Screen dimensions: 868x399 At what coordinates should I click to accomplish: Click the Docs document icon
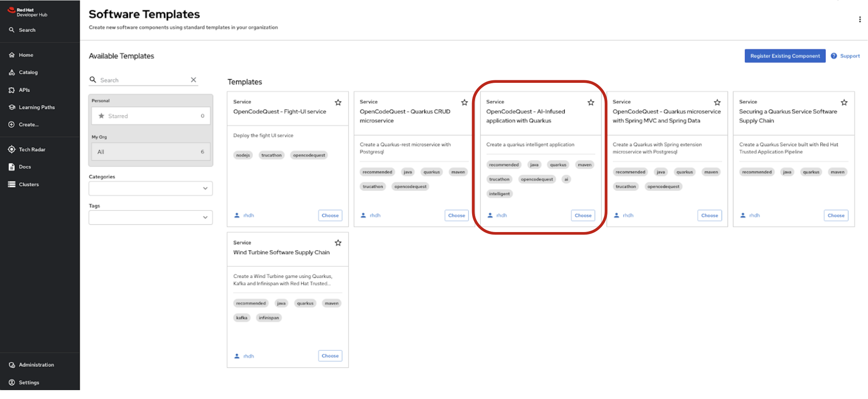(x=12, y=167)
